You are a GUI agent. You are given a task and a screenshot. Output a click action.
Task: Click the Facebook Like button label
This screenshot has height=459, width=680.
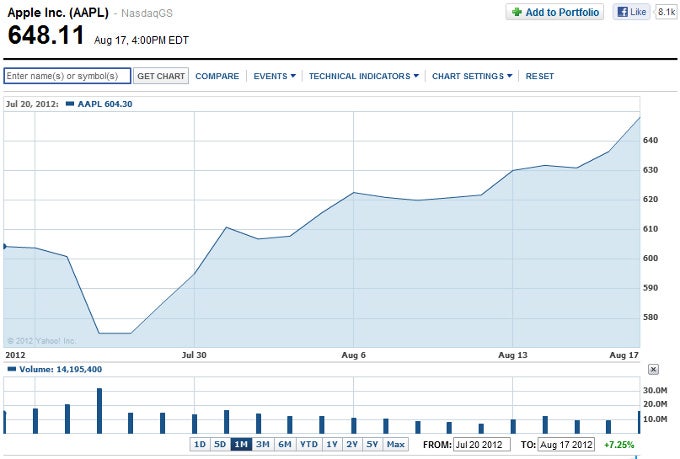coord(638,12)
